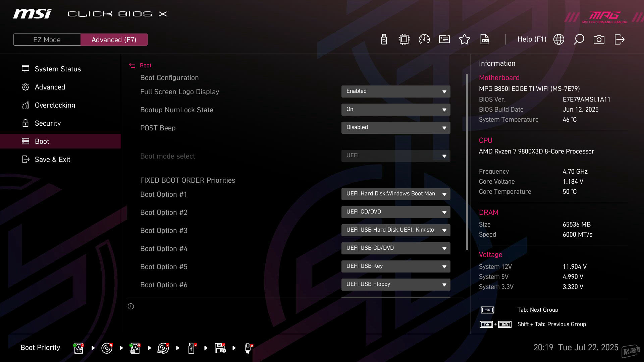
Task: Click the MSI logo
Action: [32, 14]
